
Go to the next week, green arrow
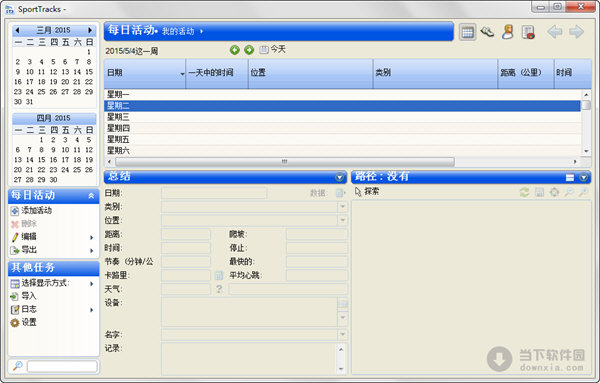tap(249, 50)
